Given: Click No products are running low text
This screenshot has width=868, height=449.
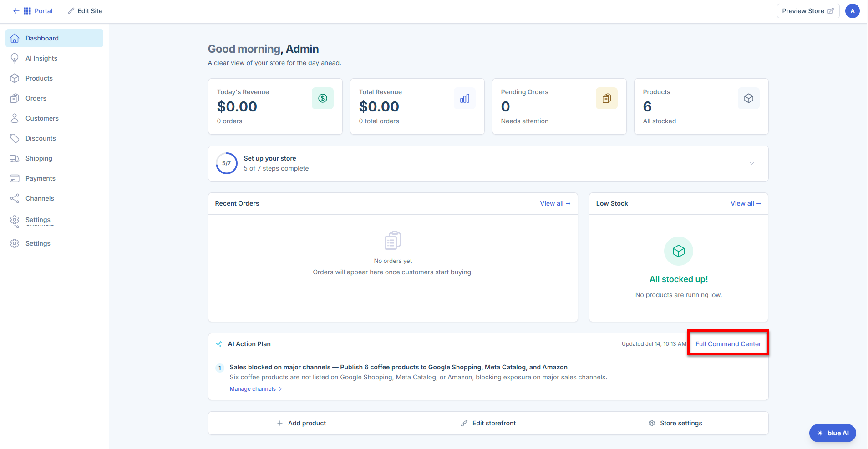Looking at the screenshot, I should pos(679,295).
